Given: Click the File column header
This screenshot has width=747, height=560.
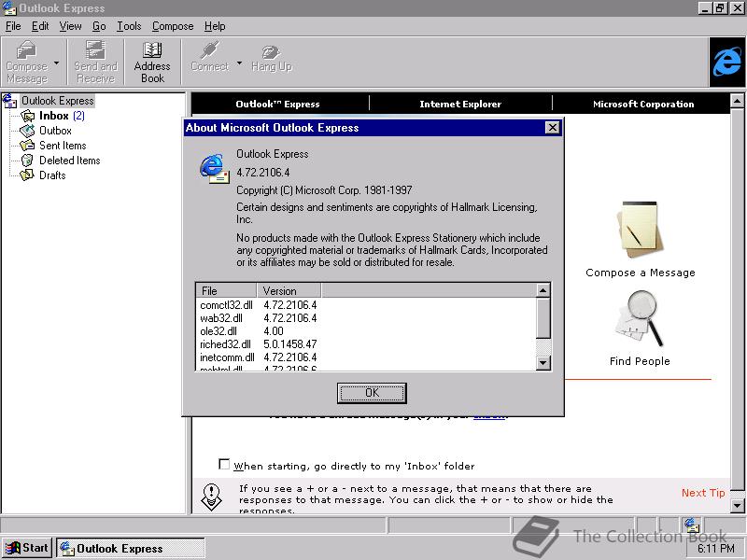Looking at the screenshot, I should tap(226, 291).
